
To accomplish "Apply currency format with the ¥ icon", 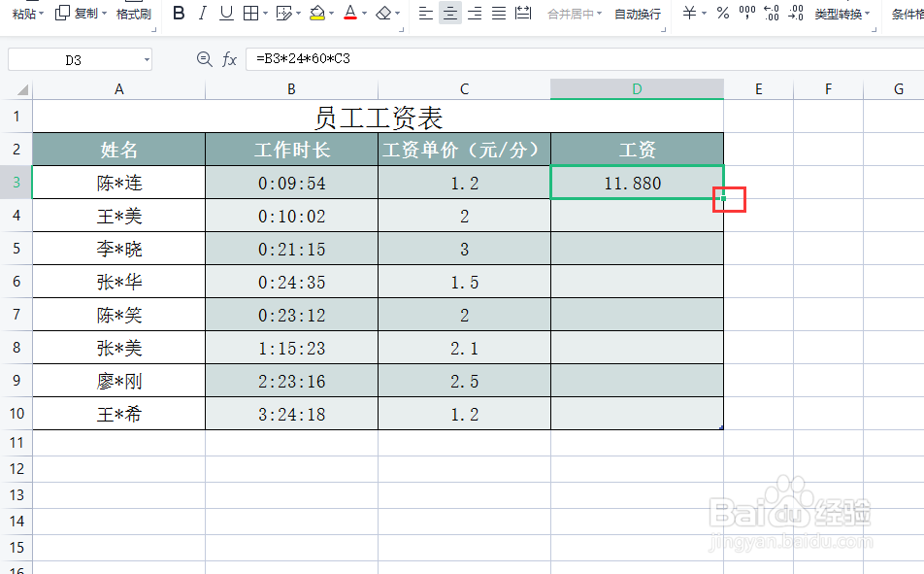I will click(x=689, y=14).
